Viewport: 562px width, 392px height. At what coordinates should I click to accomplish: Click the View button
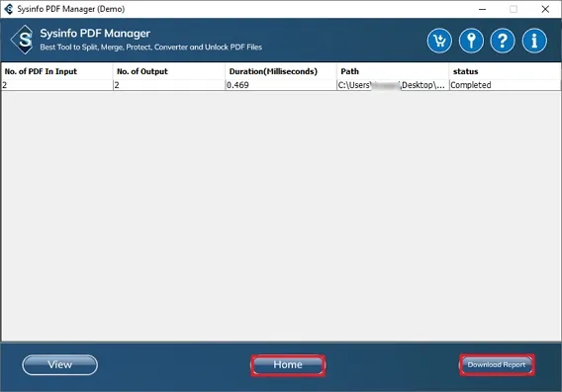[x=59, y=364]
